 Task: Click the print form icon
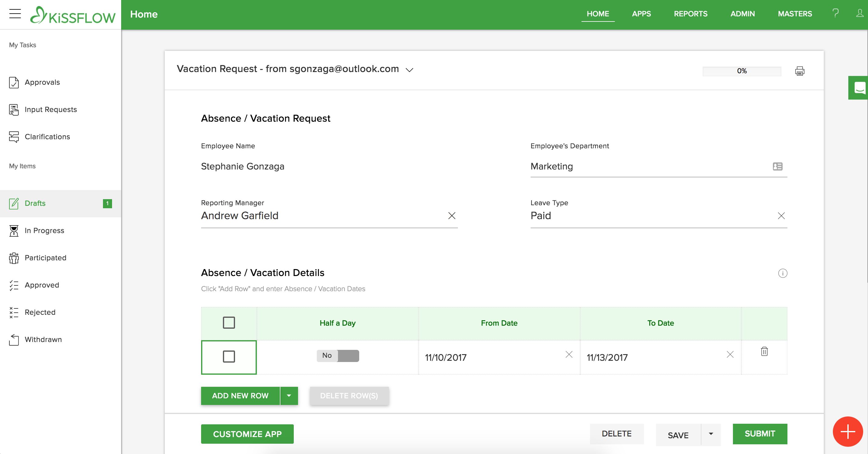click(799, 71)
